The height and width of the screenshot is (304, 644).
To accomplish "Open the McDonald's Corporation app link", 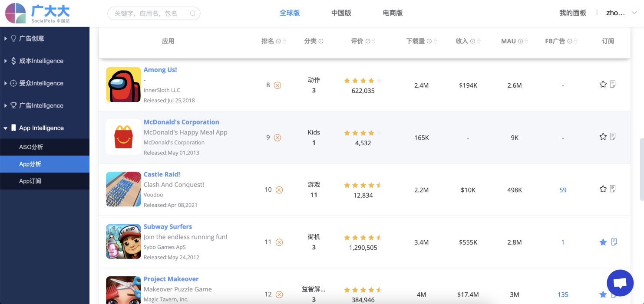I will coord(182,122).
